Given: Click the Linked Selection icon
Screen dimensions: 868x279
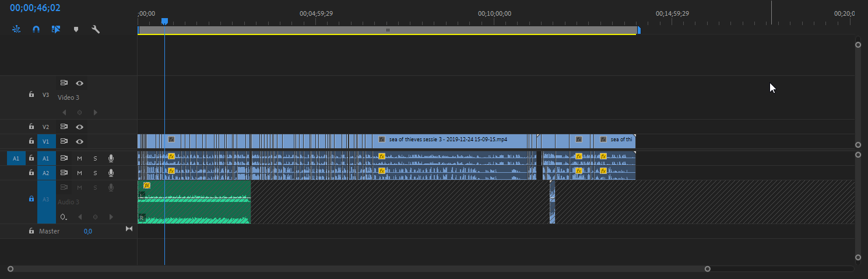Looking at the screenshot, I should click(x=56, y=29).
